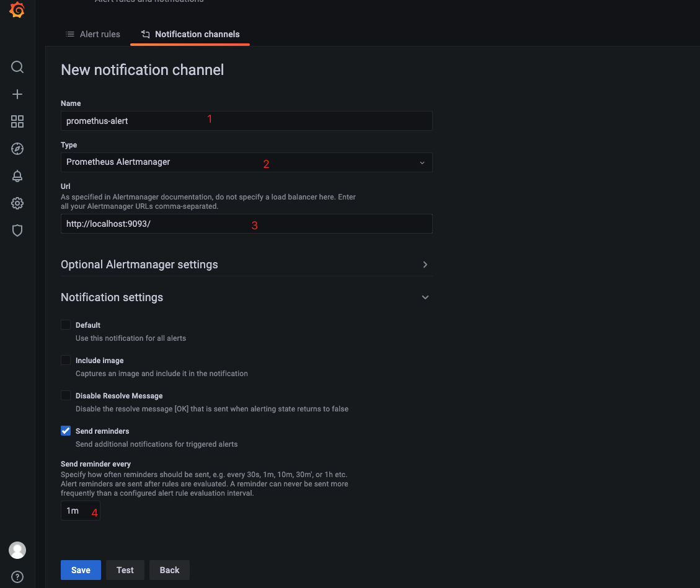Uncheck the Send reminders checkbox

pos(66,431)
